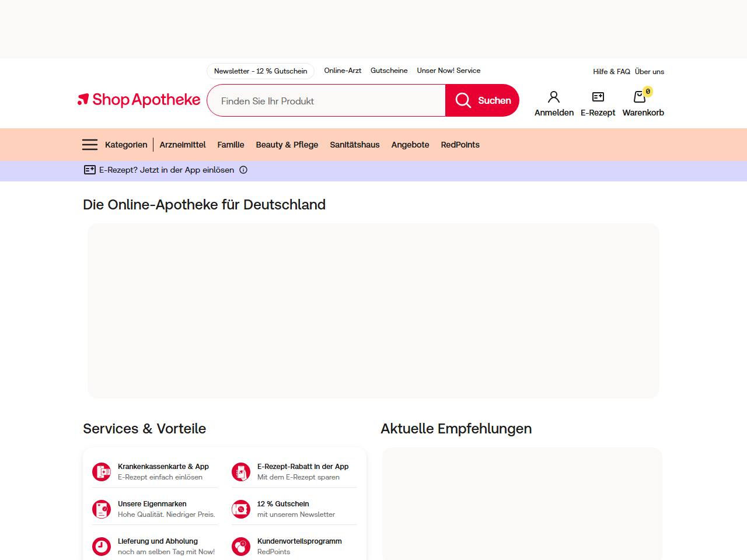
Task: Open the Gutscheine link
Action: point(389,71)
